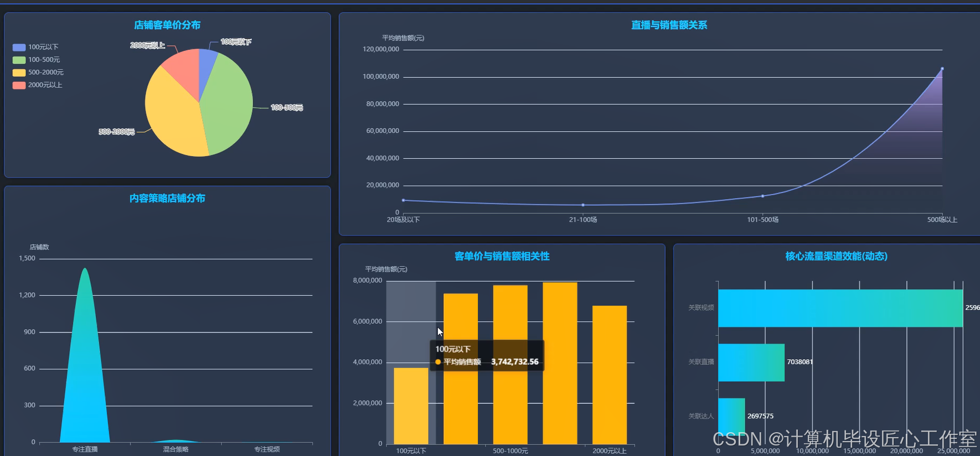Click the 7038081 bar value label
Screen dimensions: 980x456
[800, 362]
